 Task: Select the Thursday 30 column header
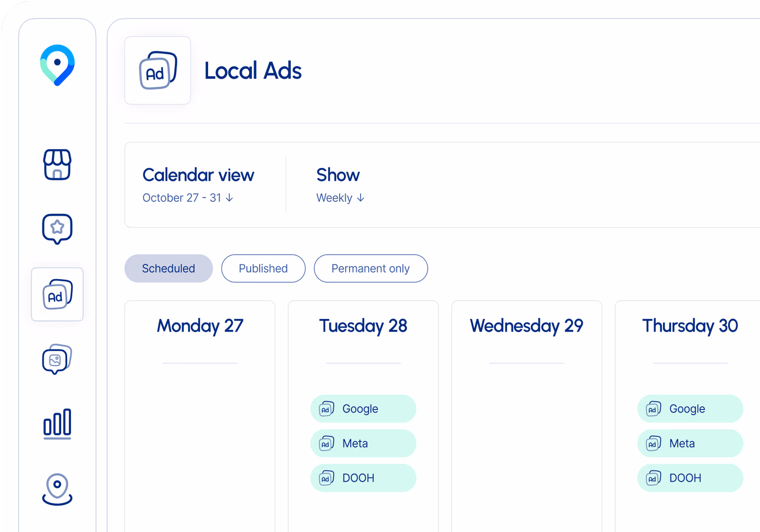click(x=690, y=326)
